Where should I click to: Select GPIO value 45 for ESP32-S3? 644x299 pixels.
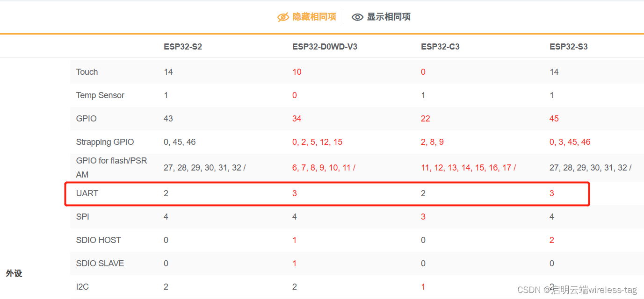tap(554, 119)
